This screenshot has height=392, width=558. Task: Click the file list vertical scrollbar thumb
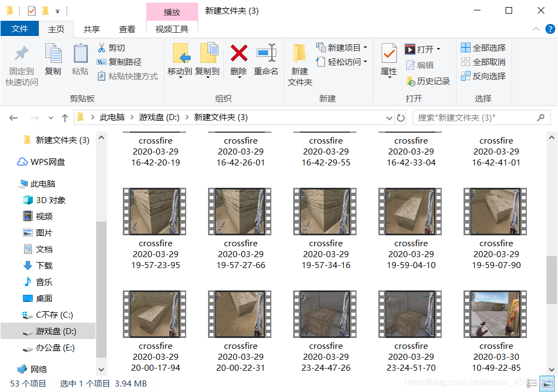[x=551, y=280]
